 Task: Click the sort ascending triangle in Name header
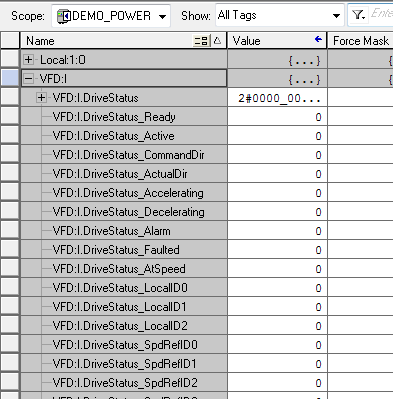pos(218,41)
